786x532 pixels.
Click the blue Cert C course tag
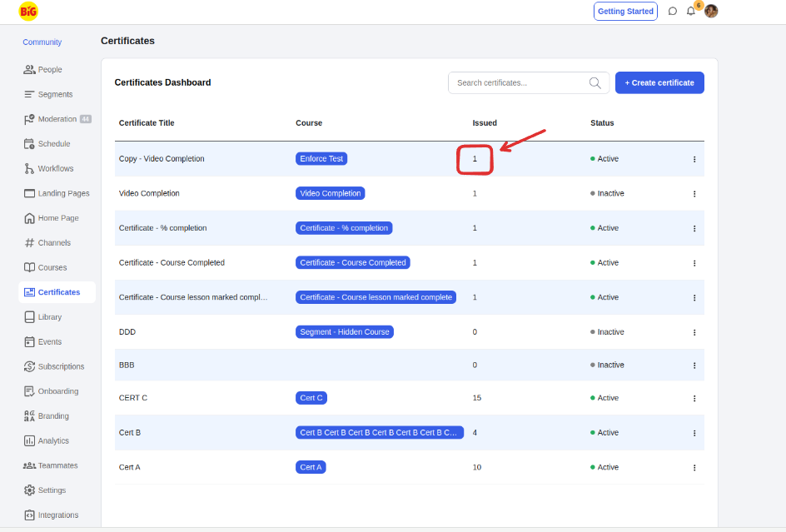[311, 398]
